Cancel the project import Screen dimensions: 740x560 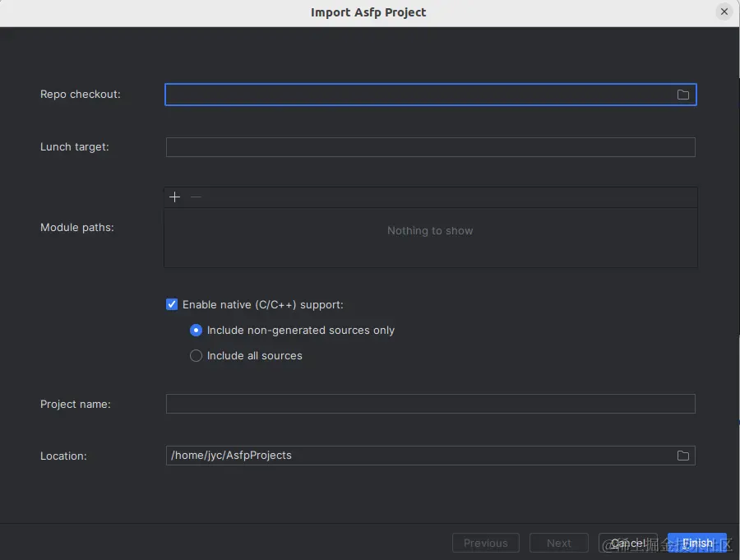628,543
